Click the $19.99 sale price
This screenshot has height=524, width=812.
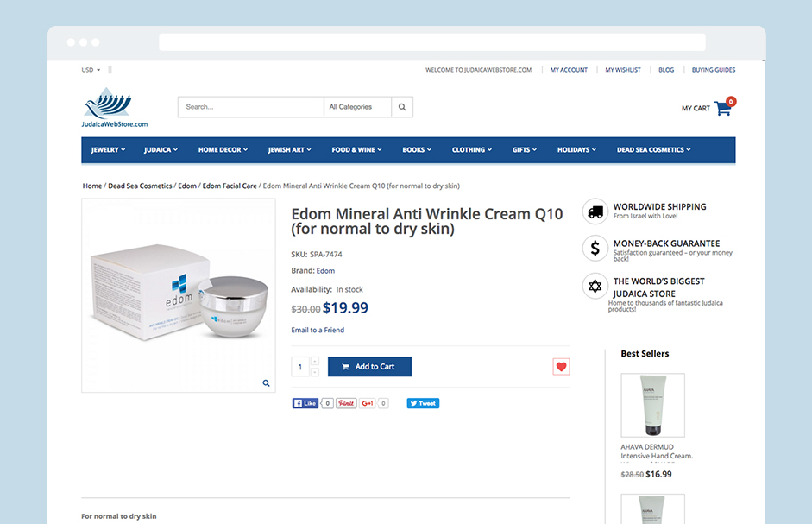345,308
